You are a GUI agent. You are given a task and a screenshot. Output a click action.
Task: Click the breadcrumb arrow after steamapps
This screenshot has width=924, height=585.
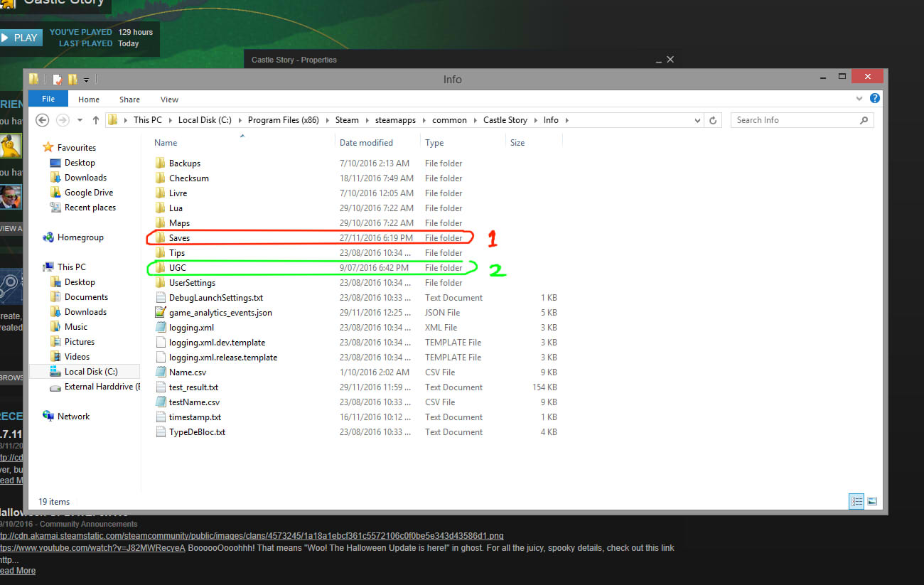[x=424, y=120]
